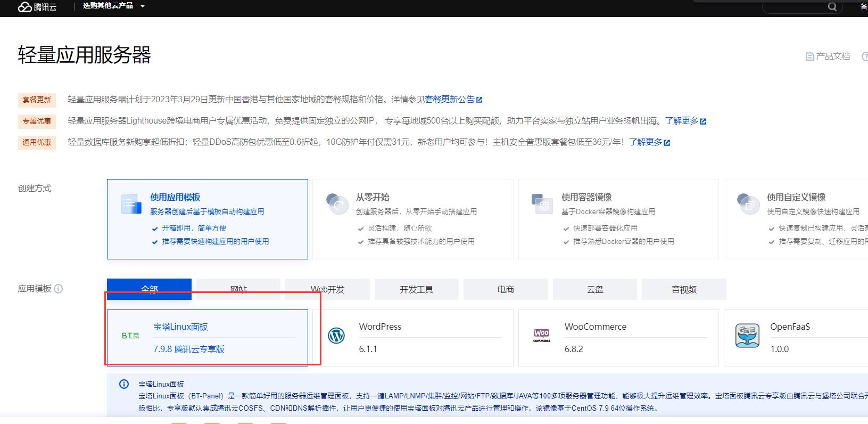868x424 pixels.
Task: Select the 使用应用模板 creation option
Action: pos(208,219)
